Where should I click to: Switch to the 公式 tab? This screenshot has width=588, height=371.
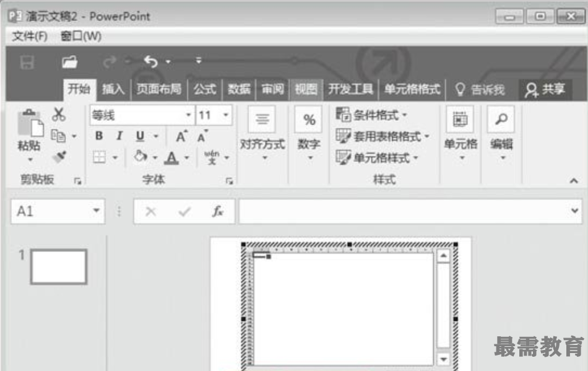[205, 89]
